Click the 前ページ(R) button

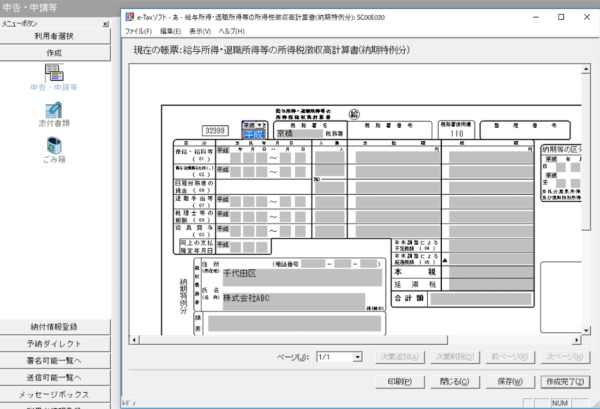(510, 357)
